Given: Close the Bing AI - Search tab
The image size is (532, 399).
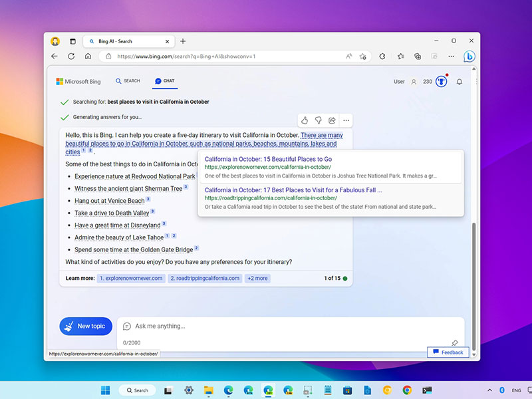Looking at the screenshot, I should click(x=167, y=41).
